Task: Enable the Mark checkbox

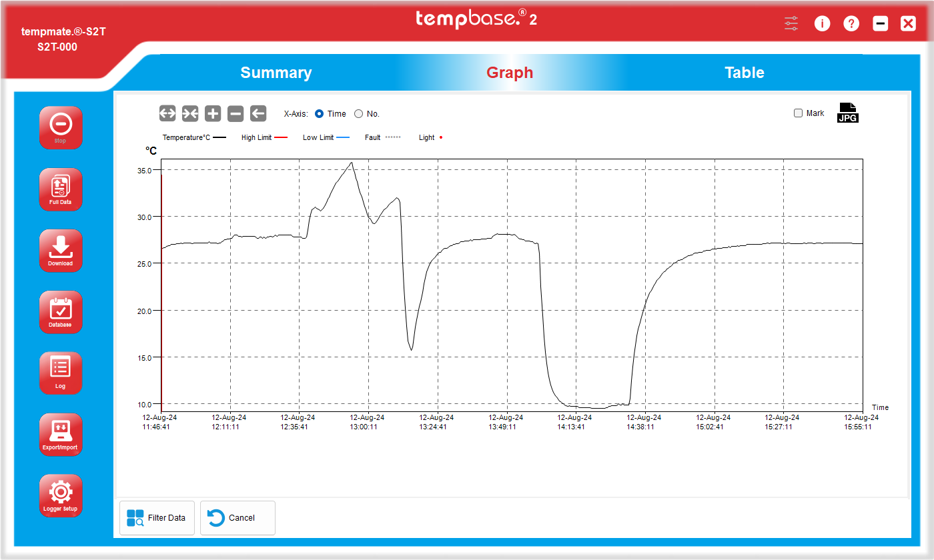Action: click(x=798, y=113)
